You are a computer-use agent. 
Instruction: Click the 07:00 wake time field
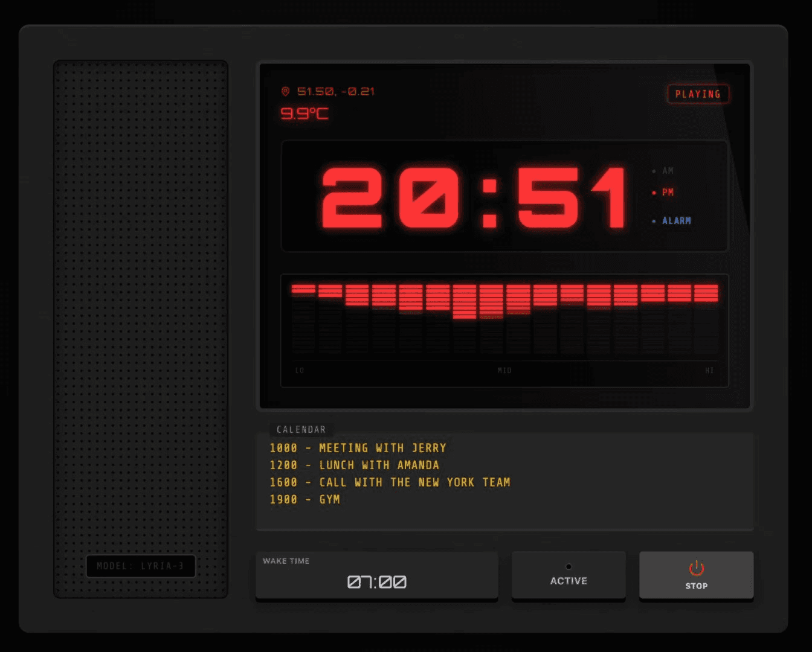(x=376, y=581)
